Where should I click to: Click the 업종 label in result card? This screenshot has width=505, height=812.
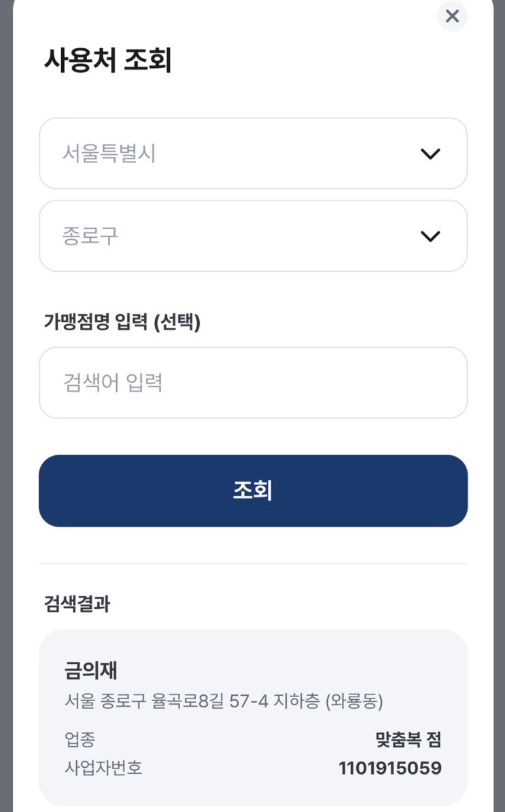[x=80, y=739]
